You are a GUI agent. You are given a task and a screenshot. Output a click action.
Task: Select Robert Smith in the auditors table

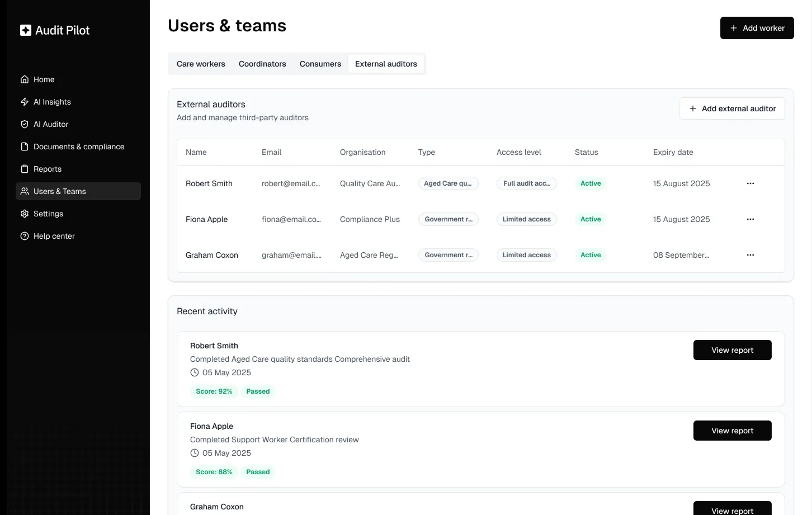(209, 183)
